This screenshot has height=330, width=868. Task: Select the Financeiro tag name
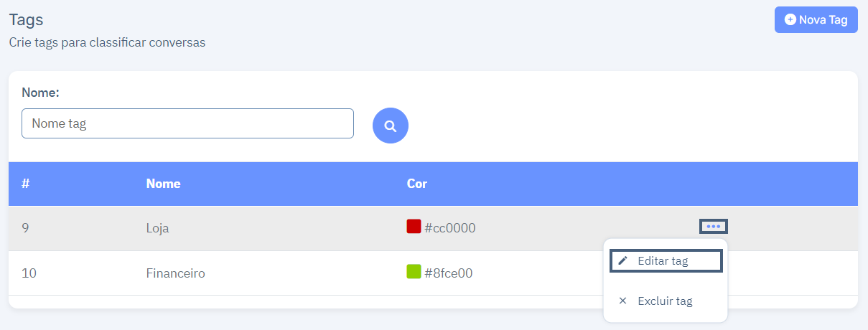pyautogui.click(x=176, y=273)
